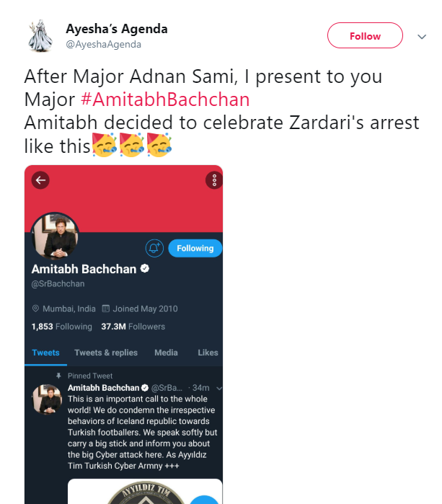Click Ayesha's Agenda profile avatar

(x=39, y=36)
